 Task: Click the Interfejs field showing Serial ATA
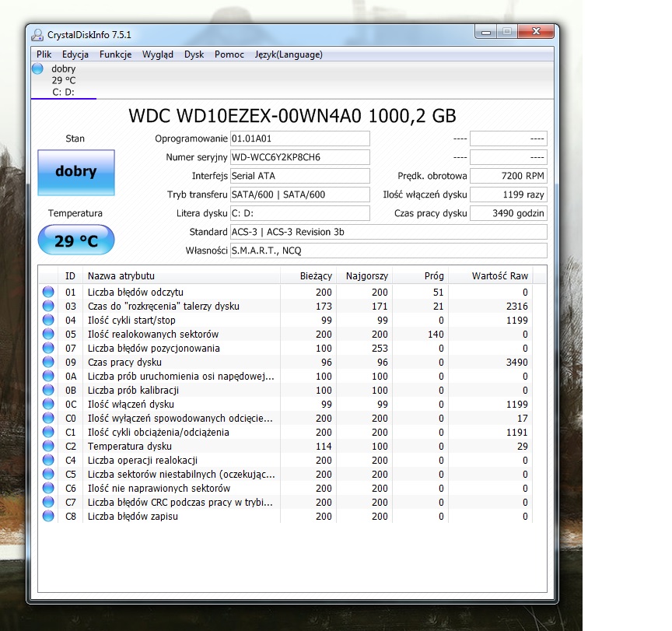[300, 176]
